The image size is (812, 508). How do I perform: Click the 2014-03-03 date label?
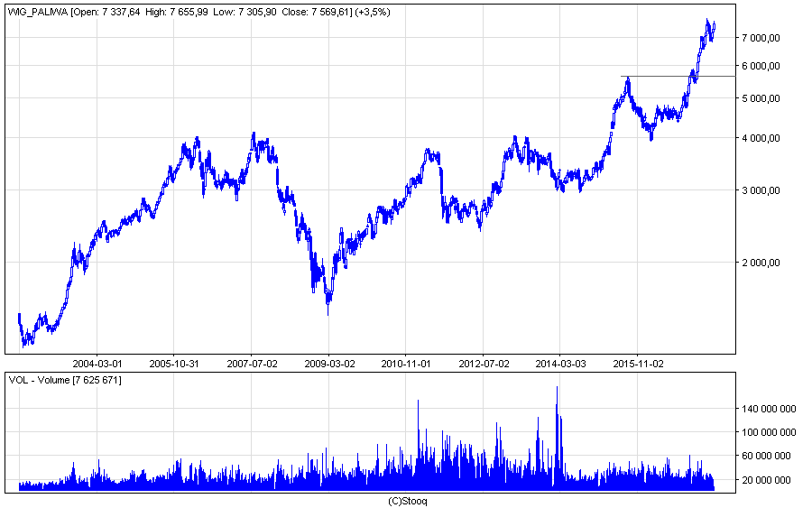[x=561, y=364]
